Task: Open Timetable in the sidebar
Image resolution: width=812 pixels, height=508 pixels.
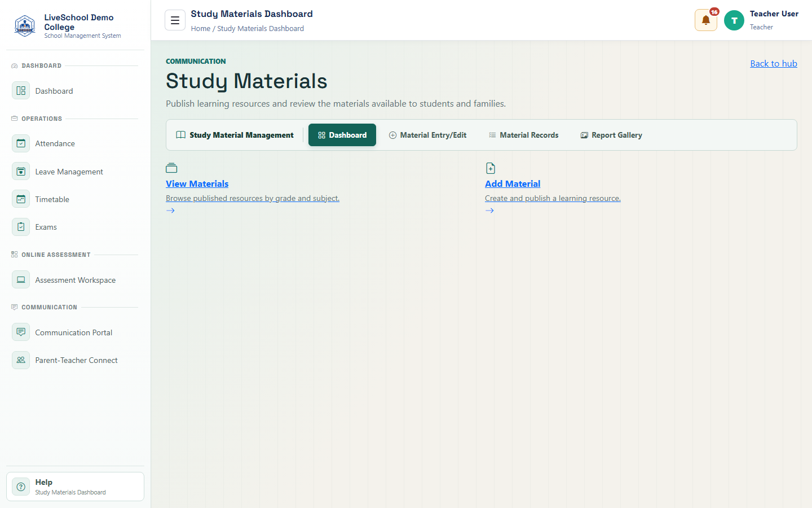Action: [x=75, y=199]
